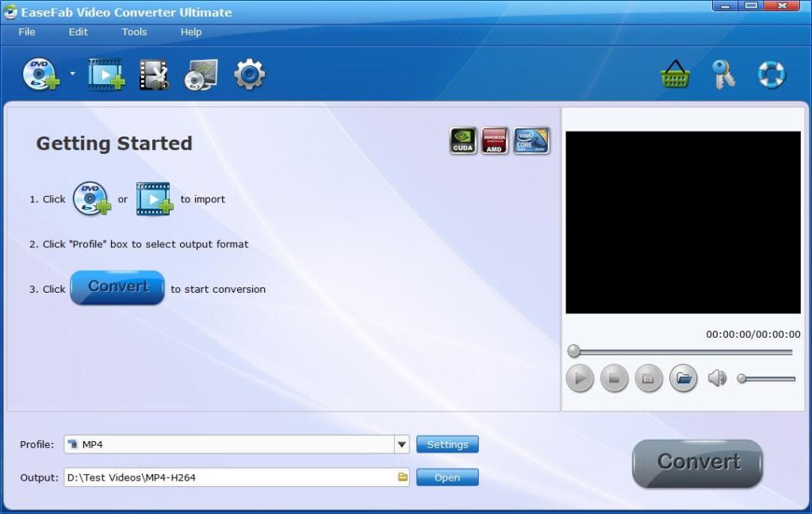This screenshot has width=812, height=514.
Task: Click the EaseFab title bar app icon
Action: (x=10, y=11)
